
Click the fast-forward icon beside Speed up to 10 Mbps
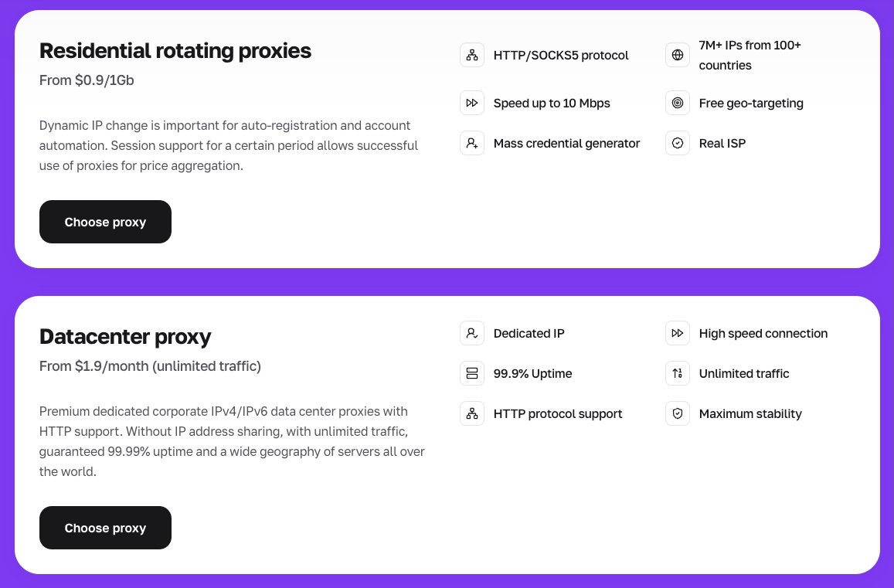[471, 103]
